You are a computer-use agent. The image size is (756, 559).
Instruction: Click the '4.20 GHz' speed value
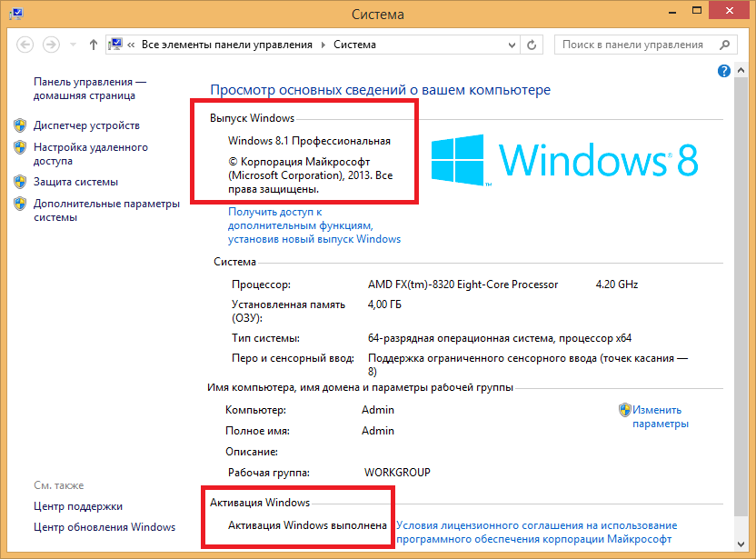[617, 284]
